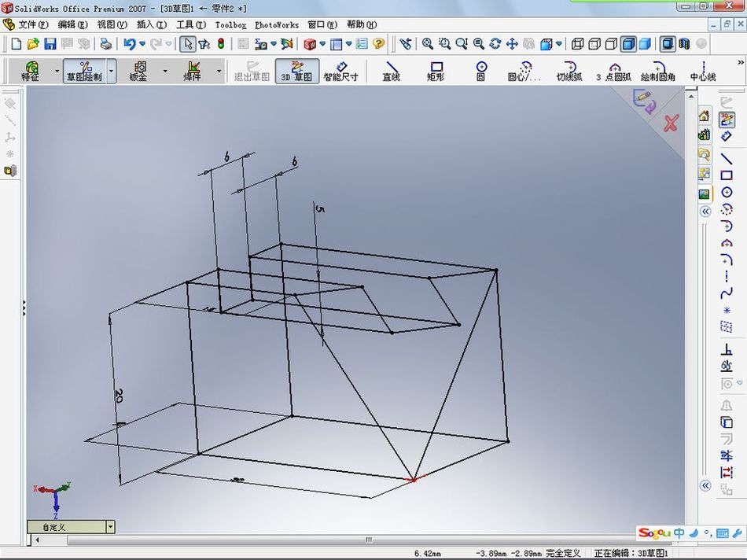Click the Select arrow cursor tool

(x=188, y=44)
